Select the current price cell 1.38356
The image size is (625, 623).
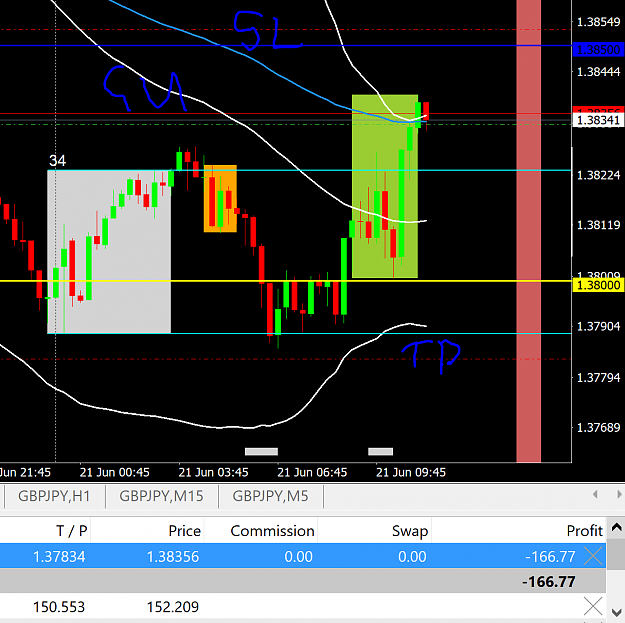pyautogui.click(x=173, y=556)
